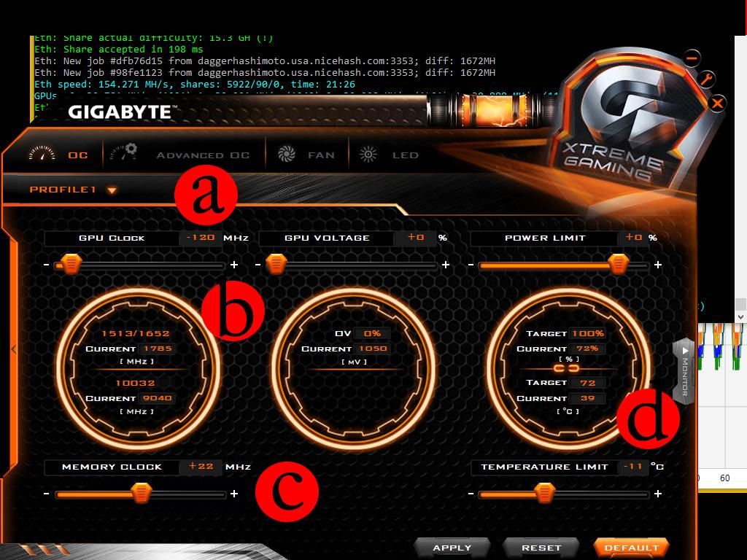Viewport: 747px width, 560px height.
Task: Click the Temperature Limit slider handle
Action: [x=544, y=494]
